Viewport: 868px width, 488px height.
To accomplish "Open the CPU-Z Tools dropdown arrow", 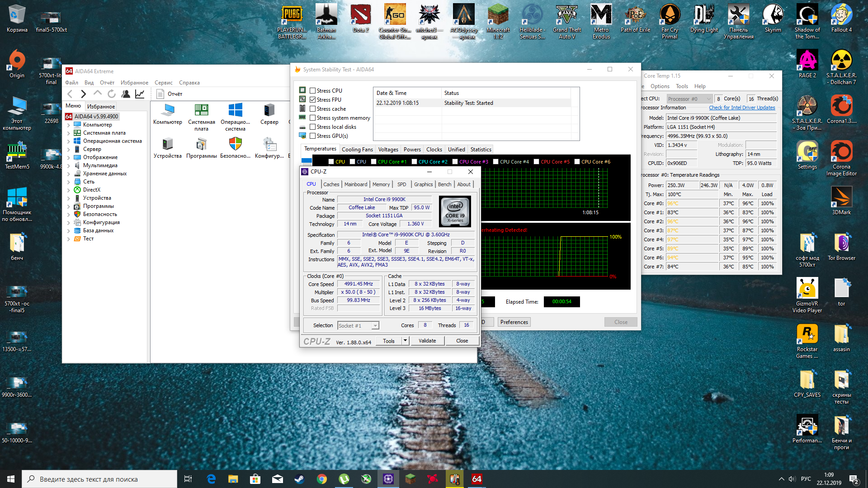I will point(405,341).
